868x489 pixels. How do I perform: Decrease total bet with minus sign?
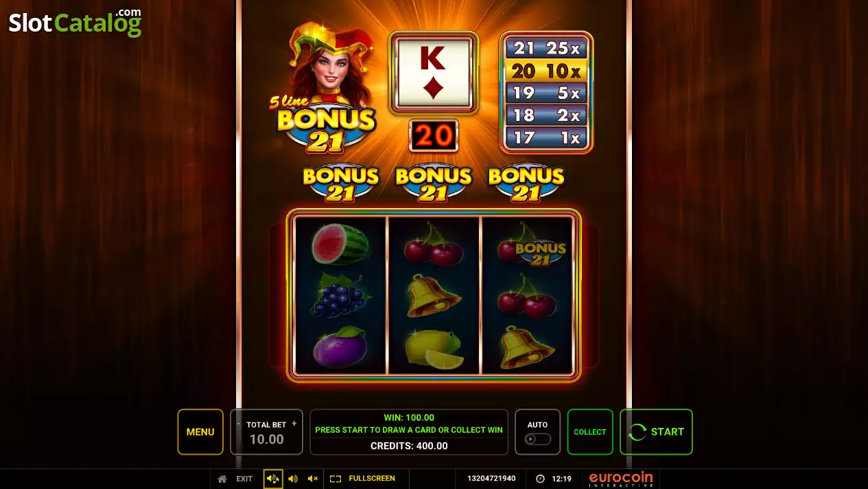(239, 424)
